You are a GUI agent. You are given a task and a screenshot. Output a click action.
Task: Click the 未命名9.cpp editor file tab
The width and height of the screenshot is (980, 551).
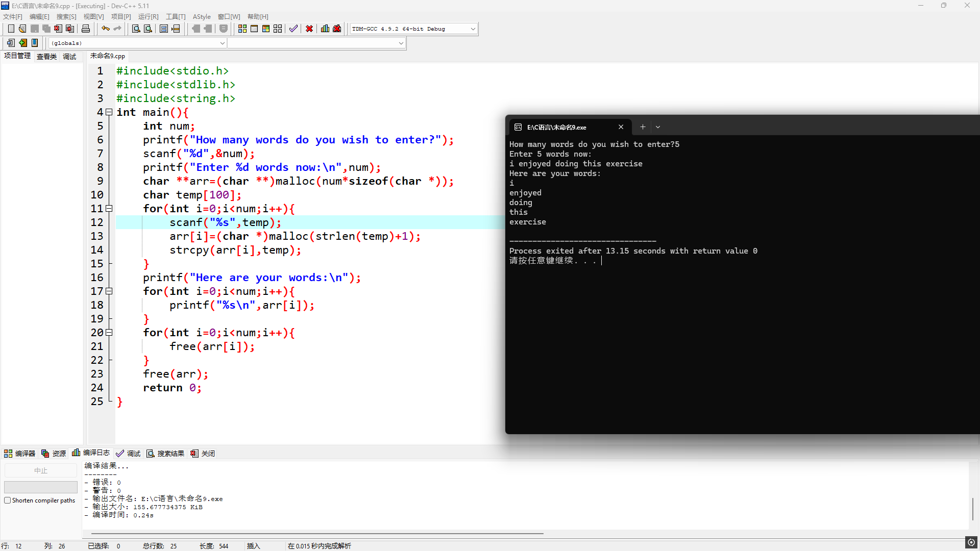107,56
